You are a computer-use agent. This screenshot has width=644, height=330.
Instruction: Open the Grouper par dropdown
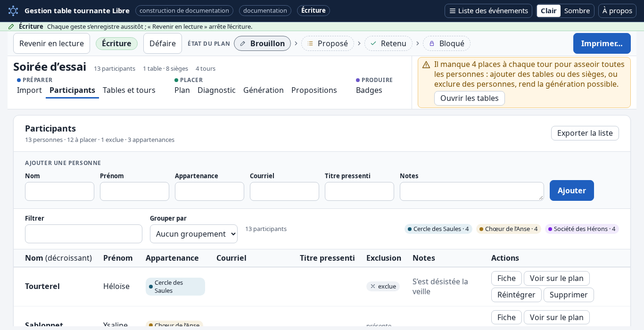pyautogui.click(x=194, y=234)
